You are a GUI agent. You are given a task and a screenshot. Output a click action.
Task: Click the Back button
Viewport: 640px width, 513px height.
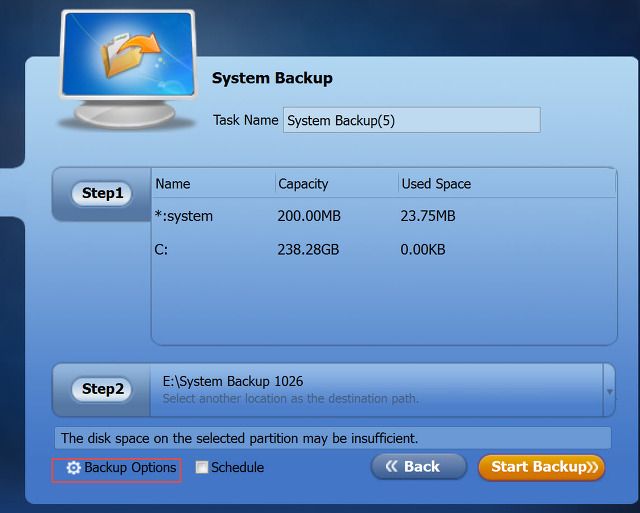coord(419,466)
